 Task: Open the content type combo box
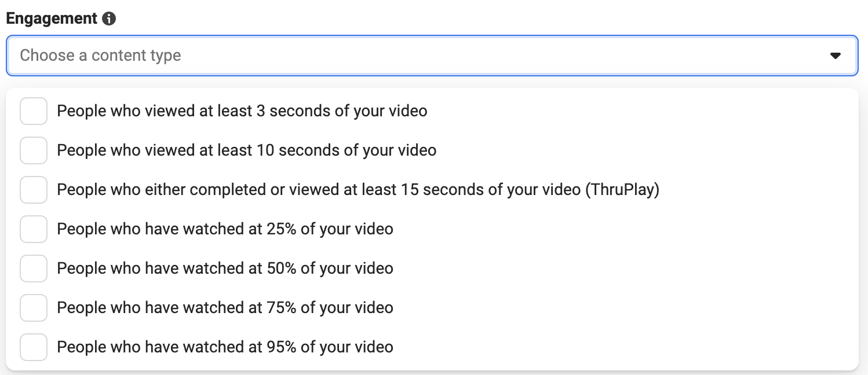pos(432,56)
